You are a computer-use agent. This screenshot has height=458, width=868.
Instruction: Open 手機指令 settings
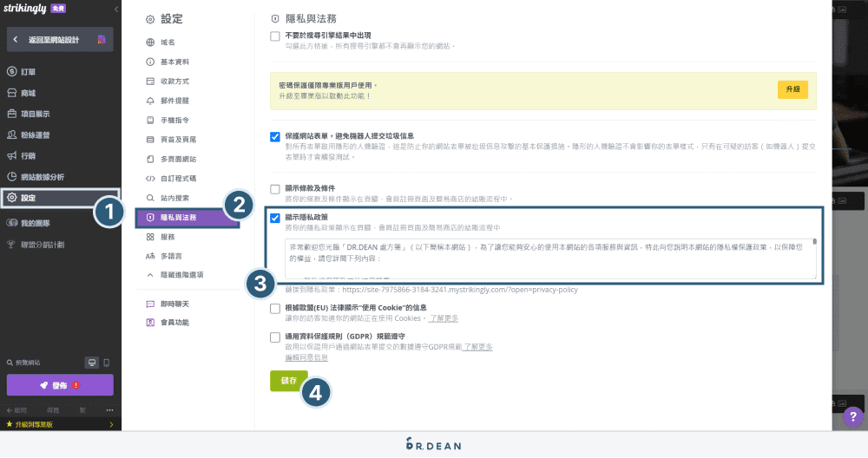point(168,120)
